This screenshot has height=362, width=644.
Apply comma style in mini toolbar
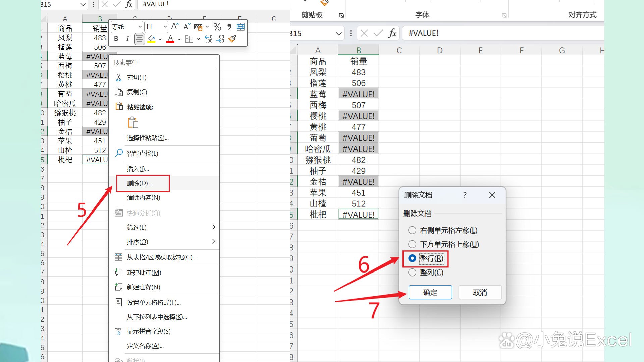click(229, 27)
